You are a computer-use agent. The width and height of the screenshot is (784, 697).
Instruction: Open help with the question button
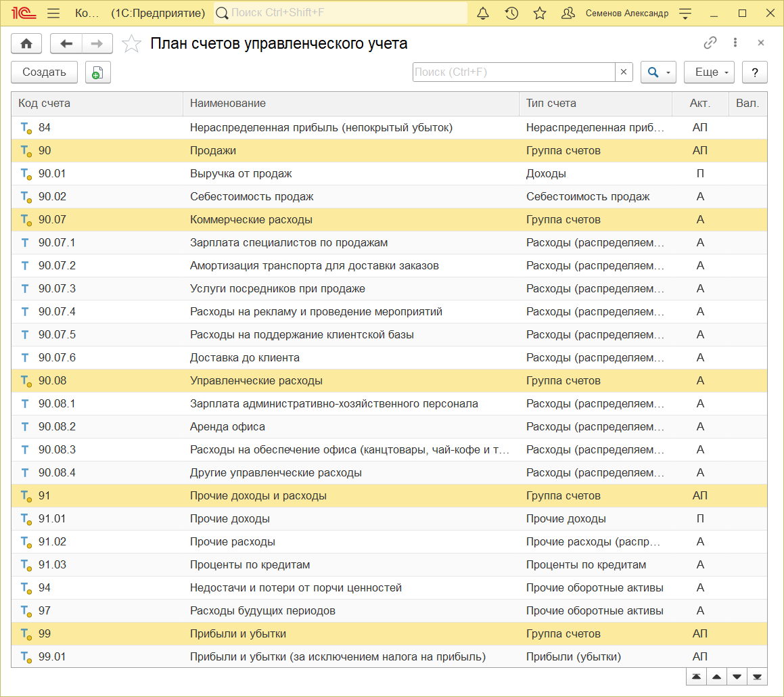[754, 72]
